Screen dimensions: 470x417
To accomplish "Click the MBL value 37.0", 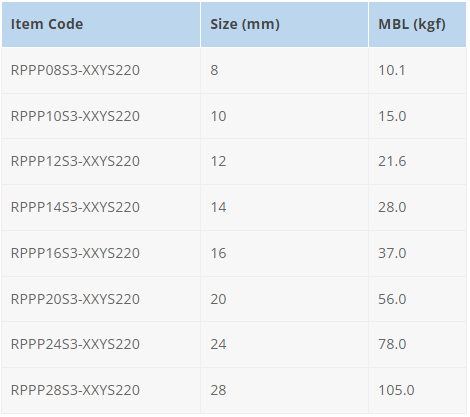I will (392, 253).
